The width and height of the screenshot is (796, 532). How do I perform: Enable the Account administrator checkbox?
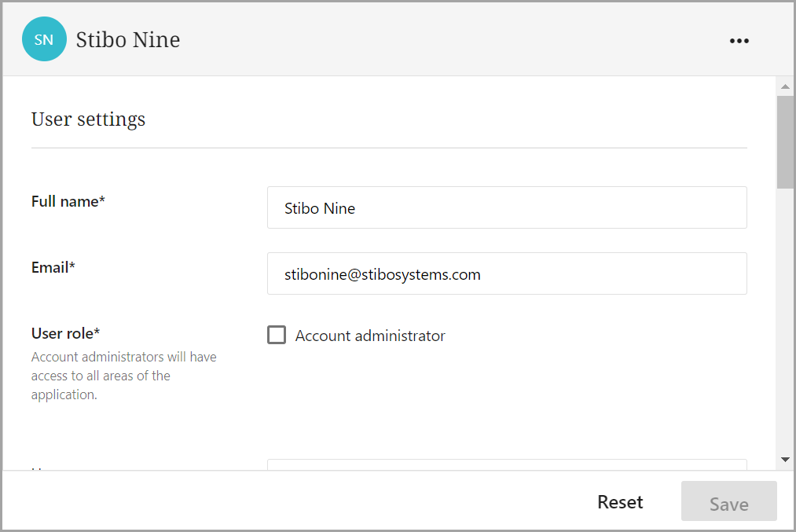click(277, 336)
